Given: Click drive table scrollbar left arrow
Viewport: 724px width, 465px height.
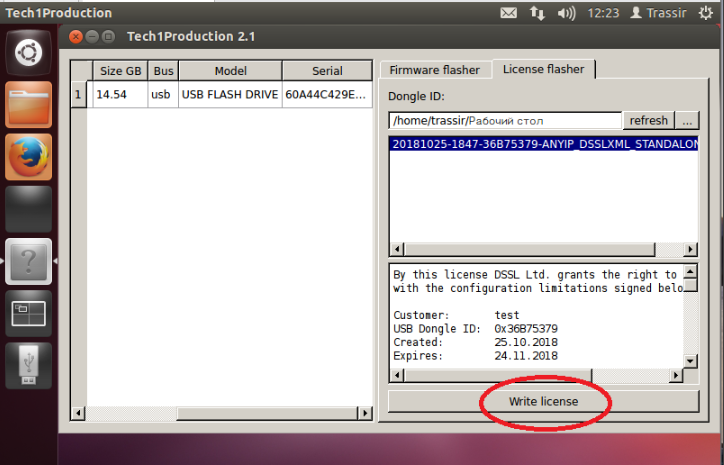Looking at the screenshot, I should [78, 413].
